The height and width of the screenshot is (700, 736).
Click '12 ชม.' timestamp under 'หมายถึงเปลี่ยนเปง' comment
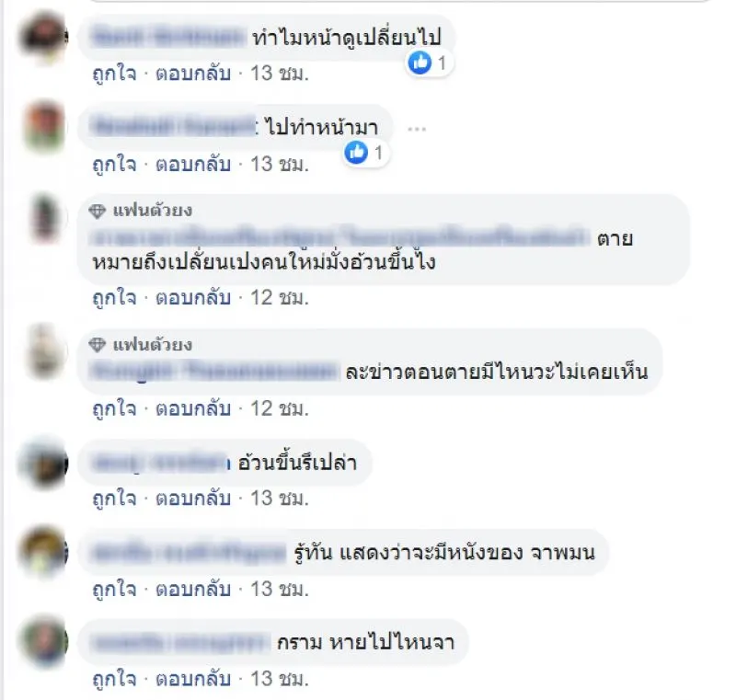click(280, 298)
